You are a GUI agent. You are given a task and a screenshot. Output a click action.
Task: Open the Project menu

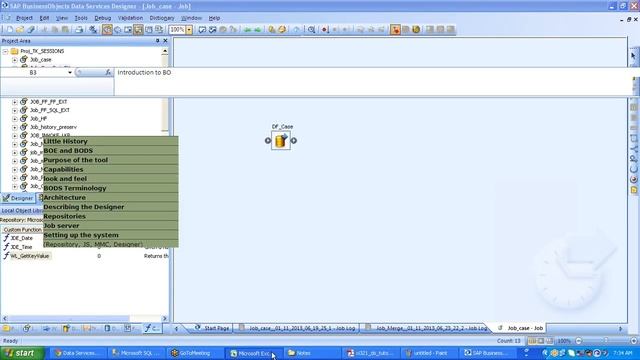click(x=24, y=18)
